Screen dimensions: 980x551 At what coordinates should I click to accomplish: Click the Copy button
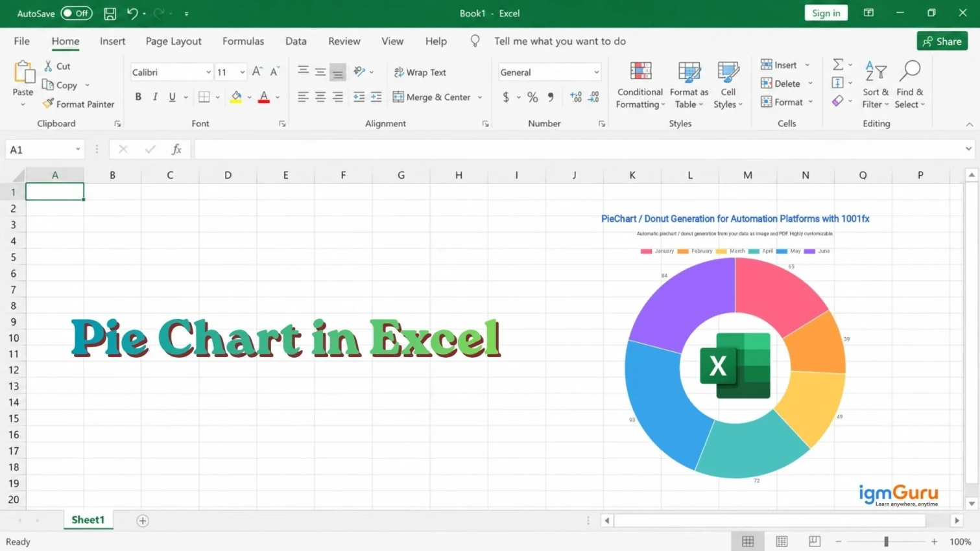60,85
